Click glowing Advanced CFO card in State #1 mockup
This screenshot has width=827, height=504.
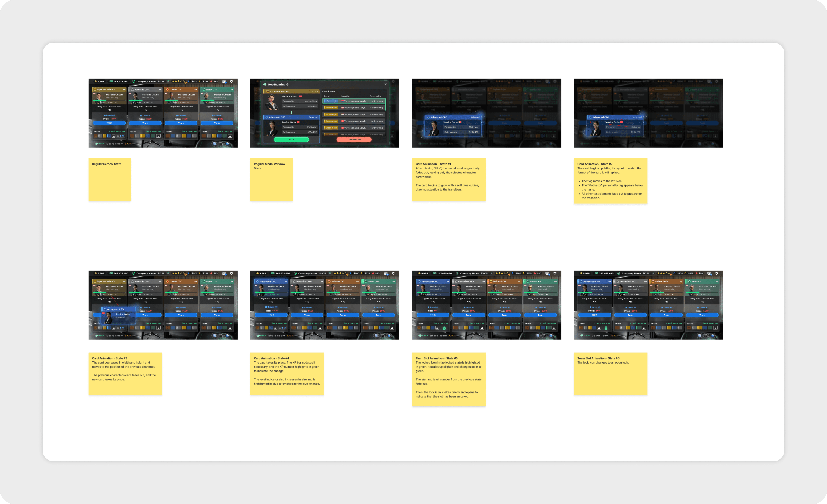453,126
